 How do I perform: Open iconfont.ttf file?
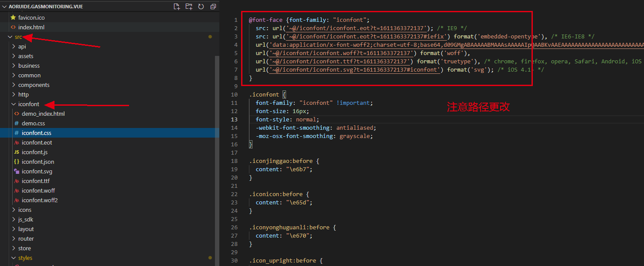(x=36, y=181)
